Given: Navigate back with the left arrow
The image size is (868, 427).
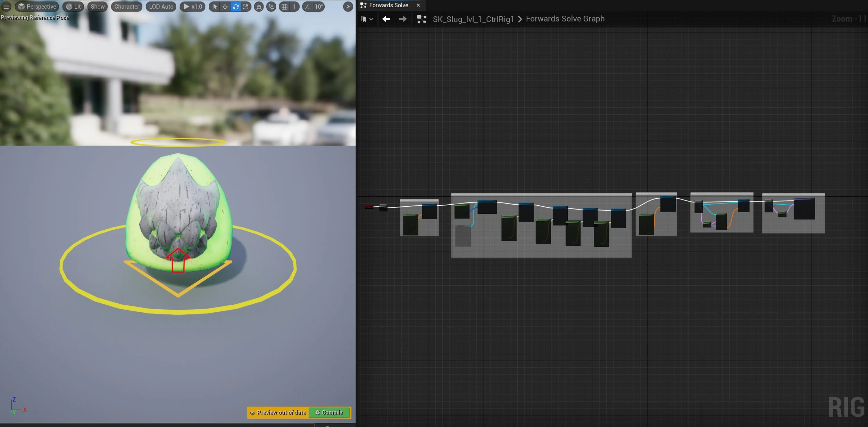Looking at the screenshot, I should pos(386,19).
